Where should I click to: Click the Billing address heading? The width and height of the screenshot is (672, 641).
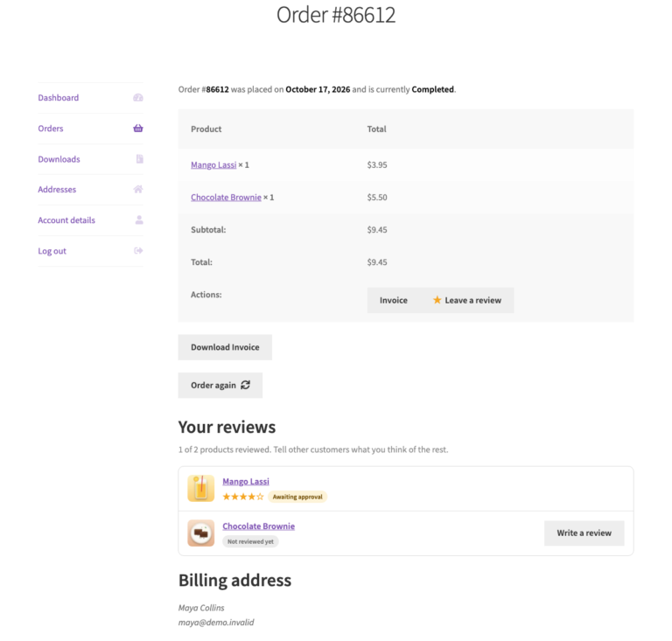click(x=234, y=581)
